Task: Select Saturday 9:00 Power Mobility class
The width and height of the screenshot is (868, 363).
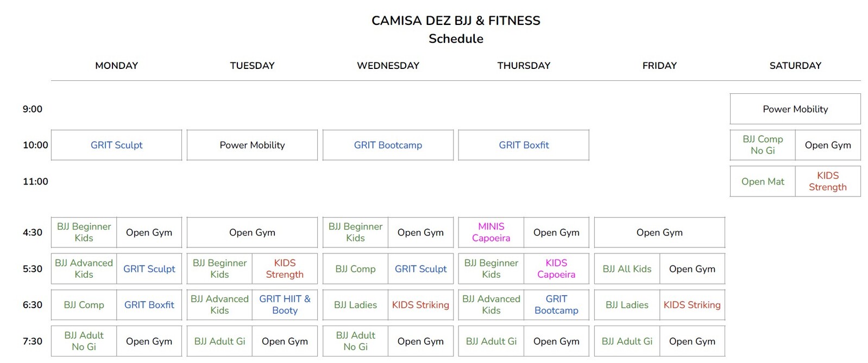Action: [795, 109]
